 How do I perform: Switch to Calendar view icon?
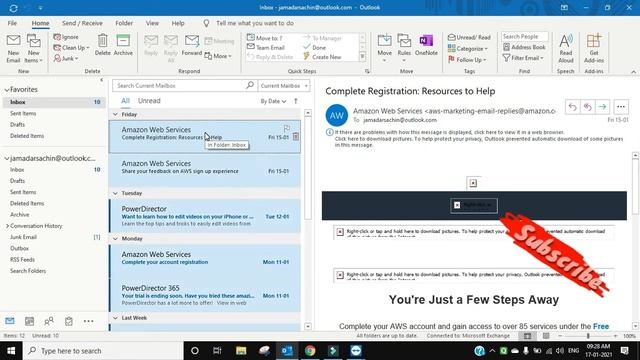click(29, 321)
